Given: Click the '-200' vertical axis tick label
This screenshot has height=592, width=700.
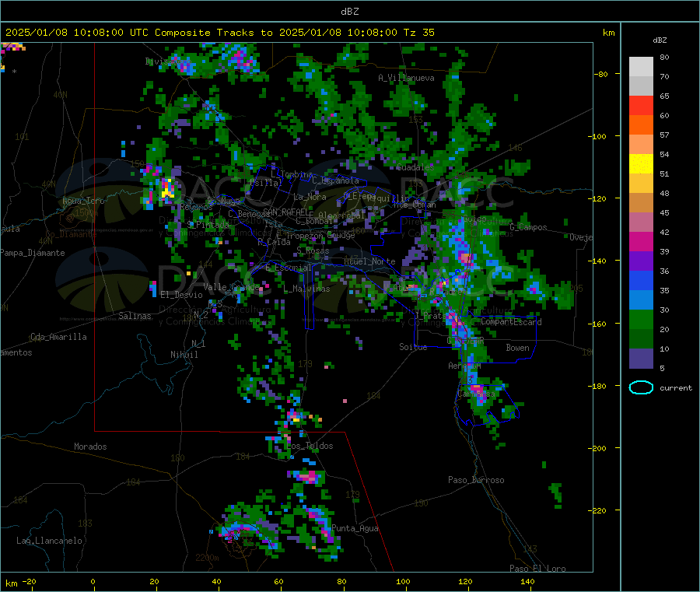Looking at the screenshot, I should click(x=597, y=448).
